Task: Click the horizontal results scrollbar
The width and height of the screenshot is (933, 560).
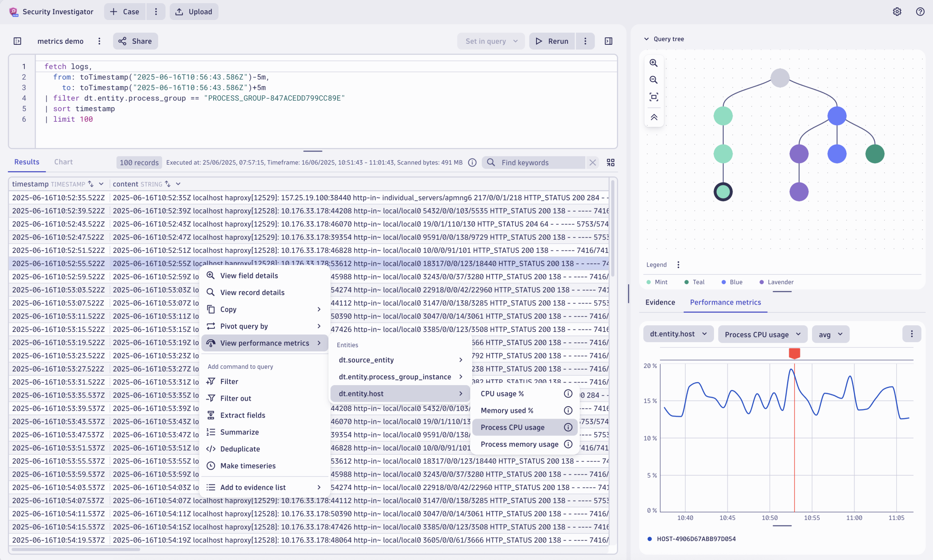Action: [75, 550]
